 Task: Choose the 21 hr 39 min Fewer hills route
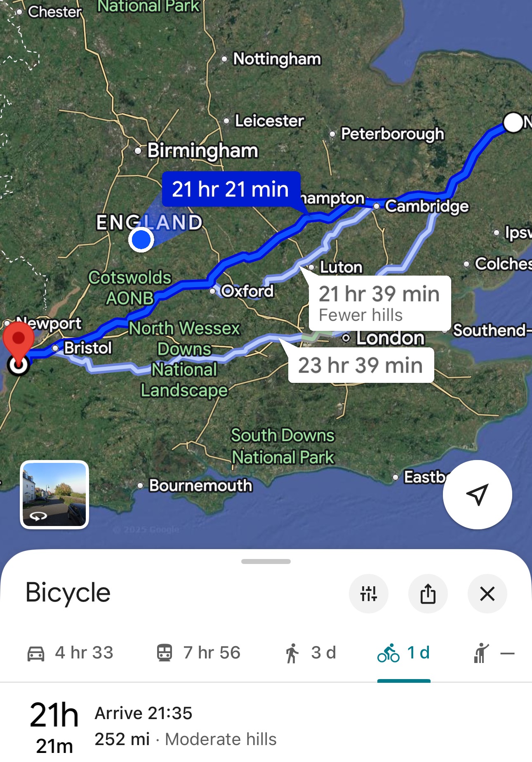coord(379,303)
